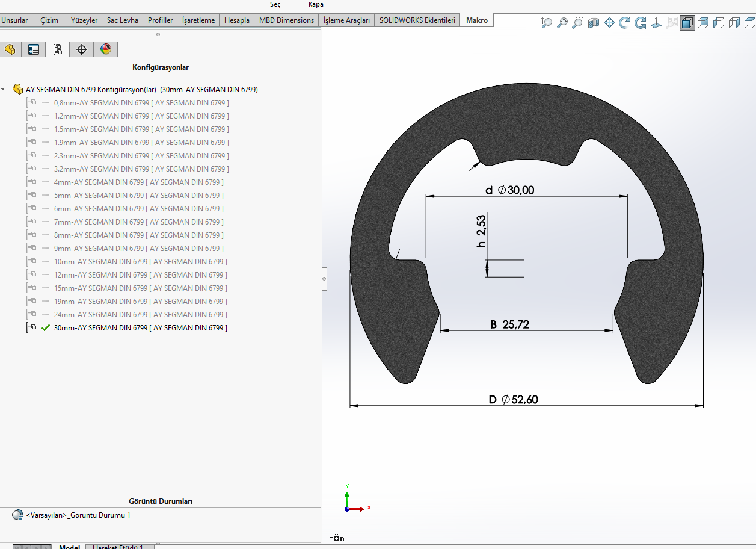Toggle Shaded With Edges display style
The width and height of the screenshot is (756, 549).
(687, 23)
